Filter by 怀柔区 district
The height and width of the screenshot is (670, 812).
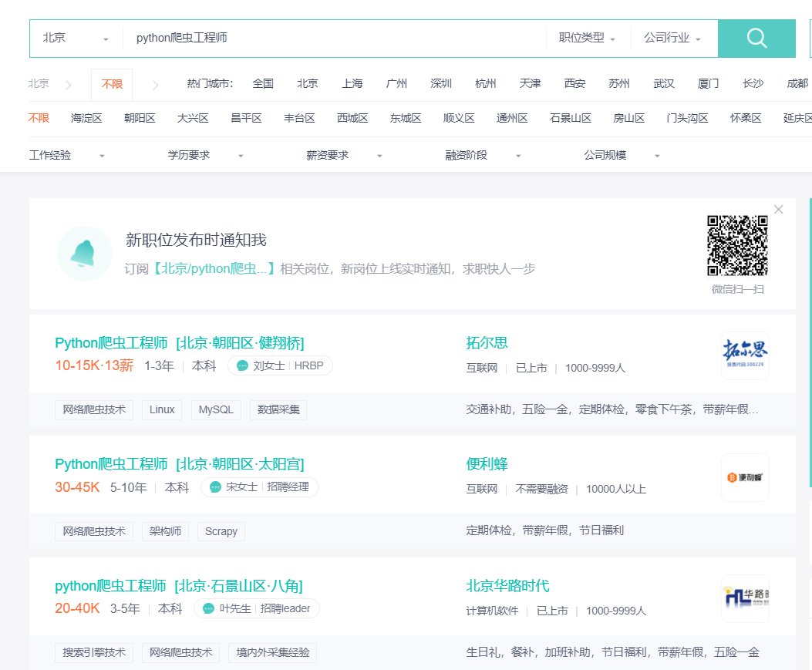pyautogui.click(x=746, y=119)
